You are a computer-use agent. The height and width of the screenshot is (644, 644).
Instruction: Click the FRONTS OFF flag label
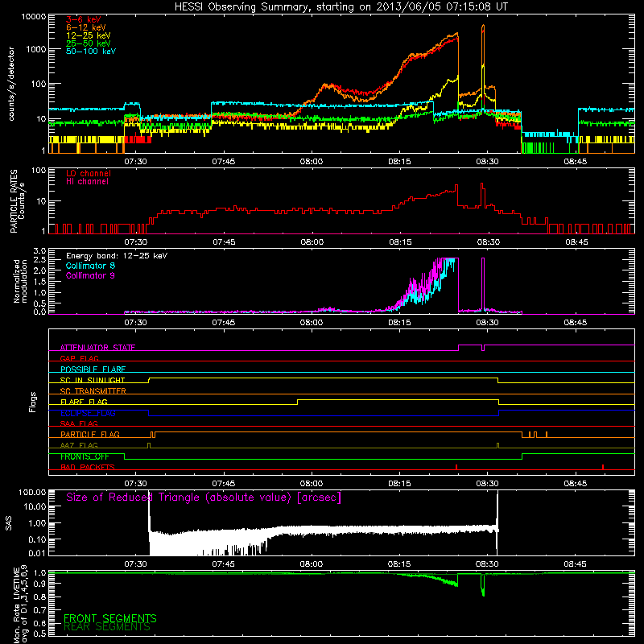pyautogui.click(x=85, y=456)
